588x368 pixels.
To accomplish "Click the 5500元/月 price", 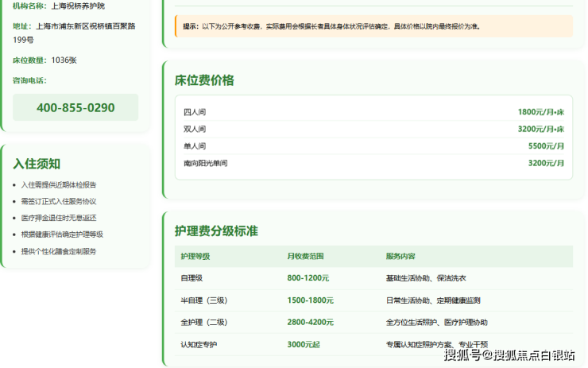I will pos(546,146).
